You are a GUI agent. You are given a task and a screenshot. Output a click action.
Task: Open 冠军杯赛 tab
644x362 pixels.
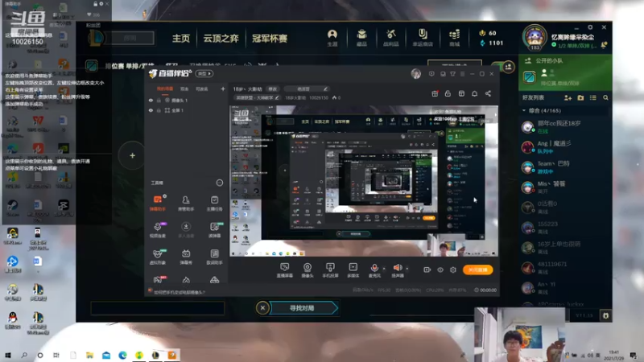click(270, 38)
